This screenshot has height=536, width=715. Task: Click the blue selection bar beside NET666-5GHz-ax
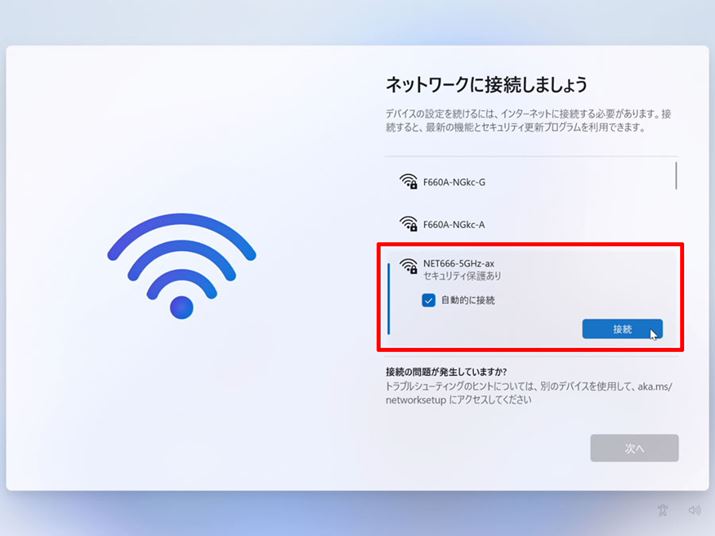click(389, 298)
